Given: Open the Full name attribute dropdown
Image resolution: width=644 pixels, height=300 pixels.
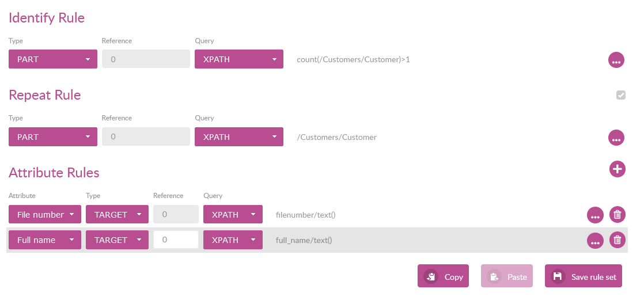Looking at the screenshot, I should pos(45,240).
